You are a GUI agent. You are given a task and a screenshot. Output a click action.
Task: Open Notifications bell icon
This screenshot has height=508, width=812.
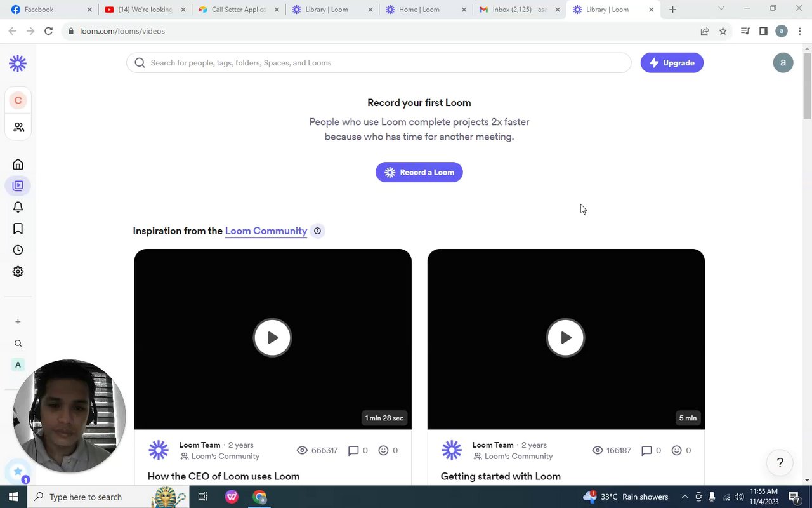[x=18, y=207]
